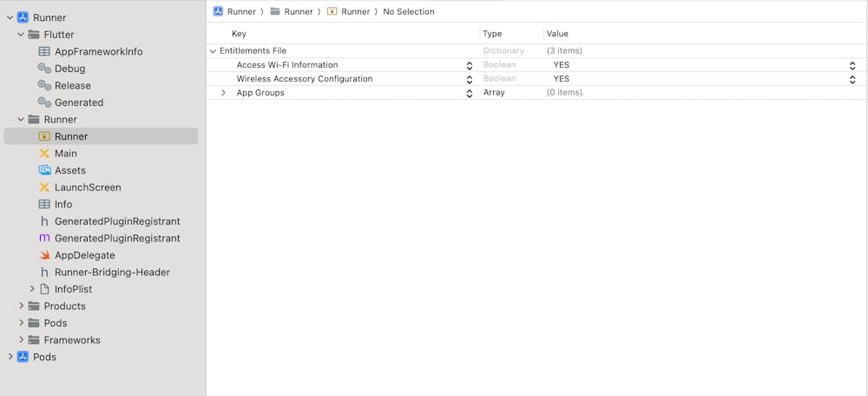Viewport: 868px width, 396px height.
Task: Select Runner project name in breadcrumb
Action: (242, 11)
